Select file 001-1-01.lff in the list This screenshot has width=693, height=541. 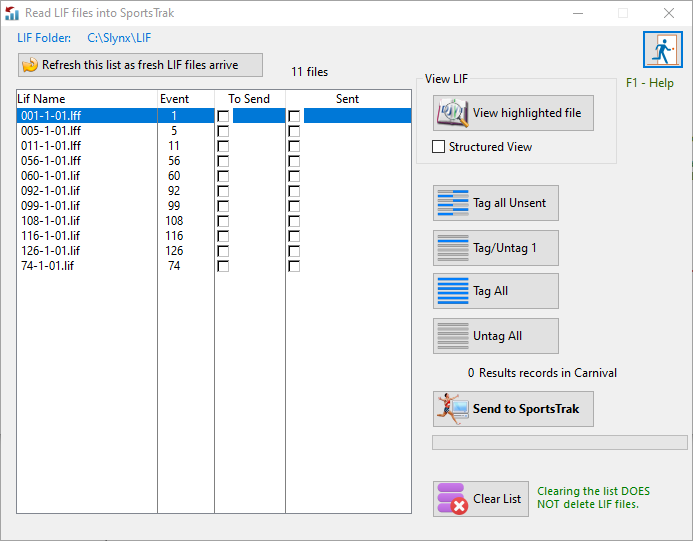51,116
